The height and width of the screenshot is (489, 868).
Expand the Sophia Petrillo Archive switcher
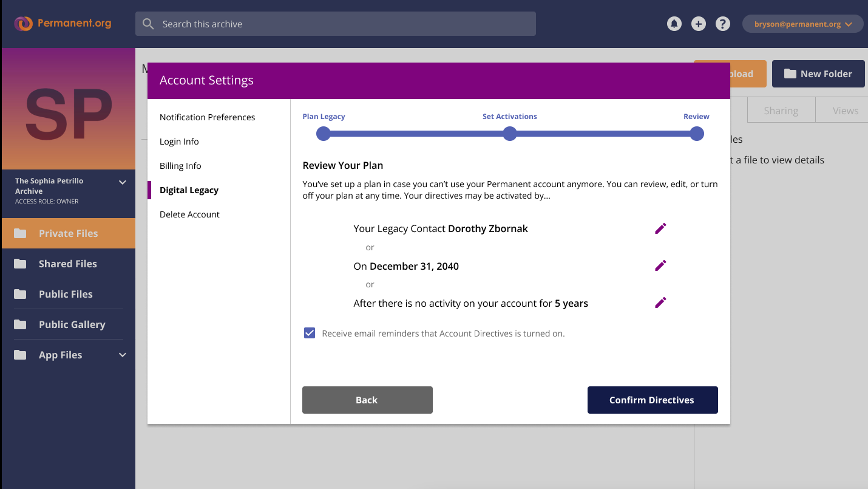[x=122, y=182]
